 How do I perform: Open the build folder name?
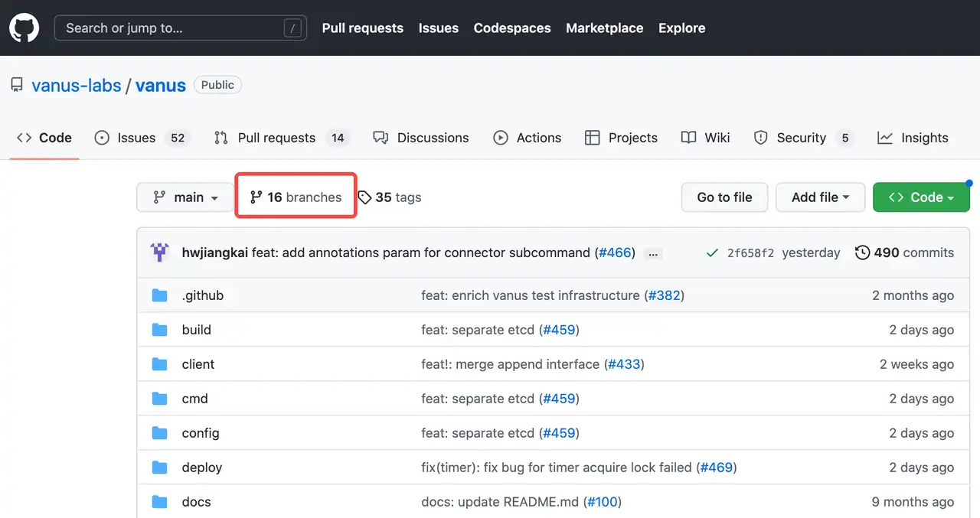click(x=197, y=330)
